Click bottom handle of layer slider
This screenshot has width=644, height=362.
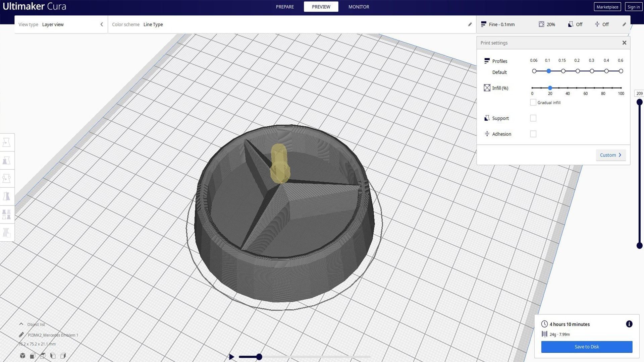coord(640,246)
